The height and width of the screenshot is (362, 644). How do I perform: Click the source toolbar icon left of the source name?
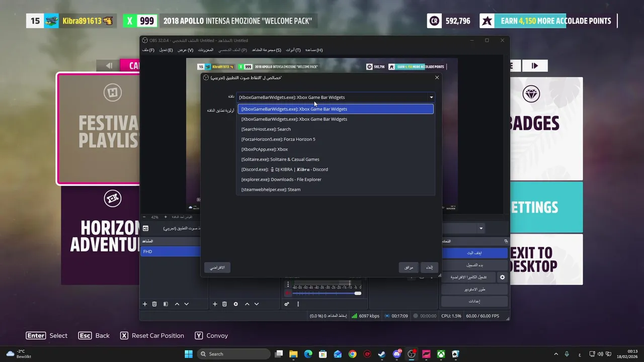tap(145, 228)
